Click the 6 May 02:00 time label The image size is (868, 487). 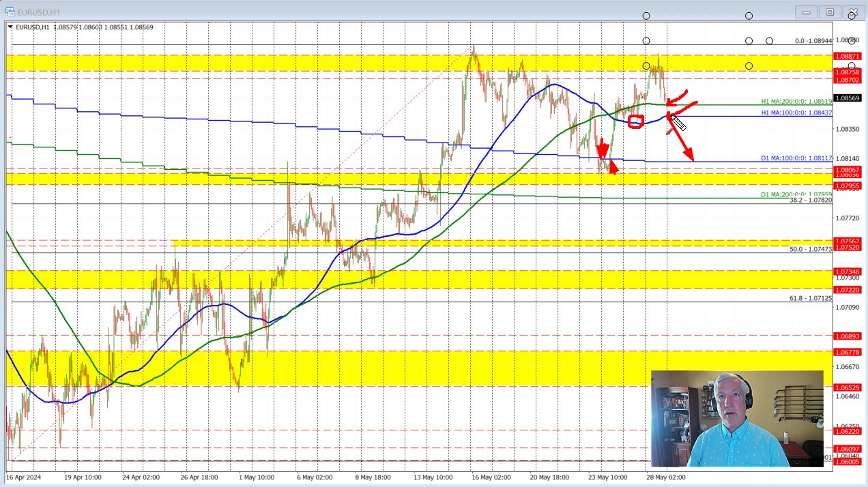click(x=315, y=477)
